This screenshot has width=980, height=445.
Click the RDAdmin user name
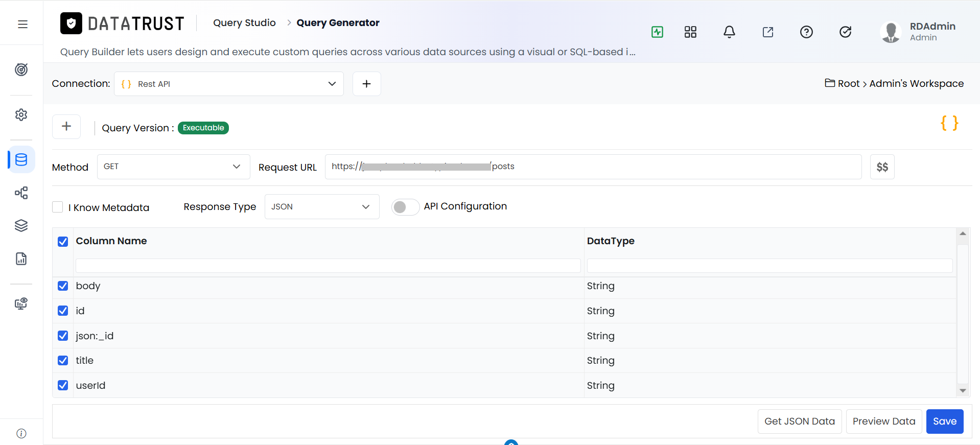point(932,26)
